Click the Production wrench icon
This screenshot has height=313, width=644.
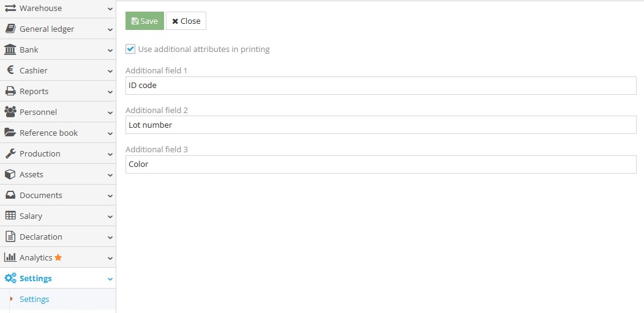pyautogui.click(x=10, y=153)
